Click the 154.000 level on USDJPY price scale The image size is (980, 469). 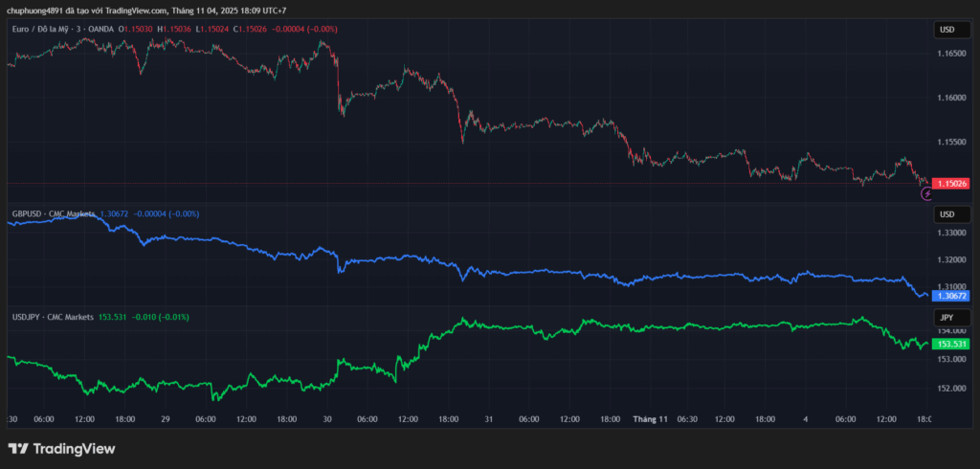[x=950, y=330]
